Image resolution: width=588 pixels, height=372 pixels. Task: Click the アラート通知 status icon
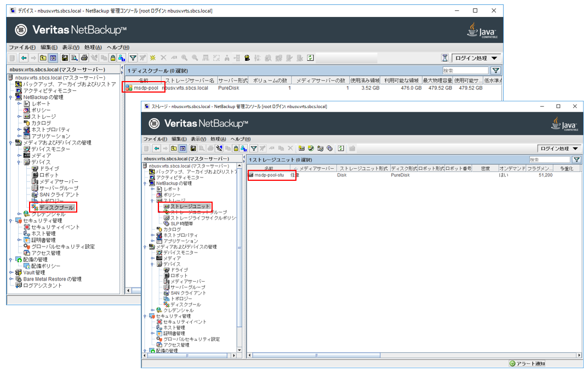click(512, 363)
